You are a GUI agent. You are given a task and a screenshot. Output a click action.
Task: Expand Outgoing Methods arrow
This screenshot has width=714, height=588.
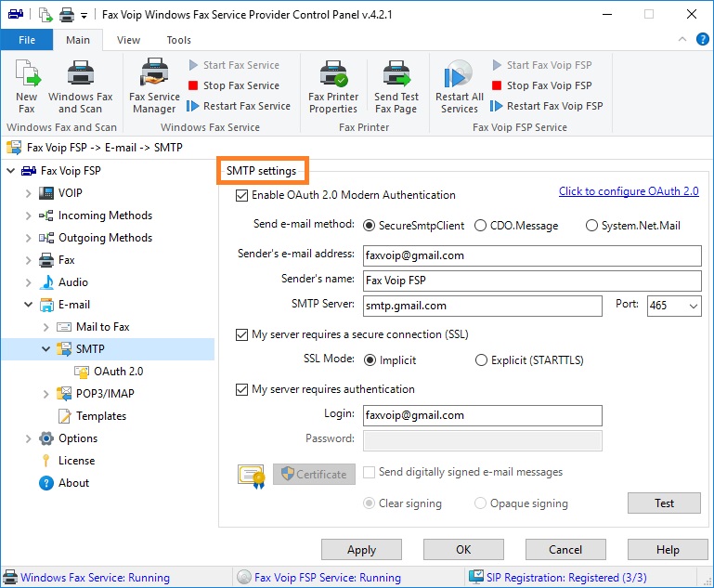(28, 238)
